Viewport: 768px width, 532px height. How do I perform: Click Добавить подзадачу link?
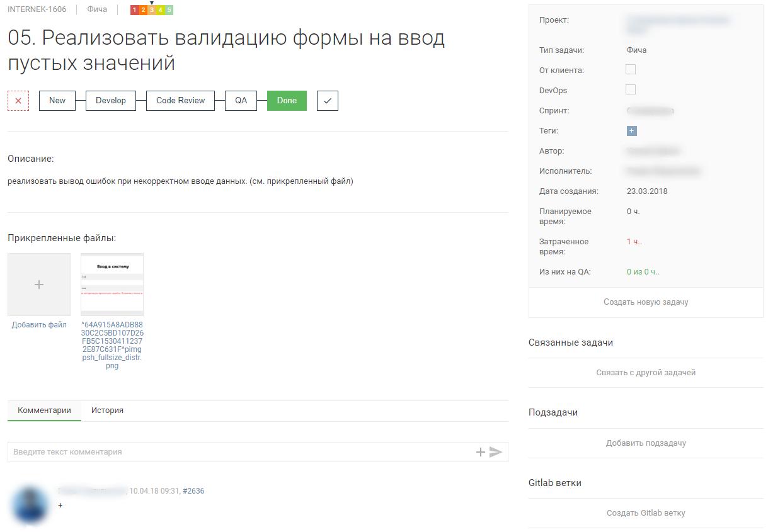point(645,443)
